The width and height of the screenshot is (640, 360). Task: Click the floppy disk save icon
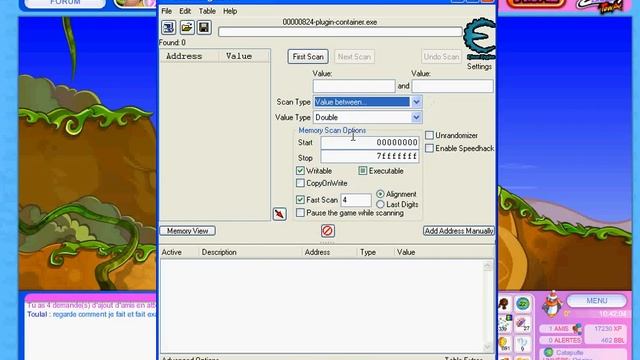coord(204,28)
